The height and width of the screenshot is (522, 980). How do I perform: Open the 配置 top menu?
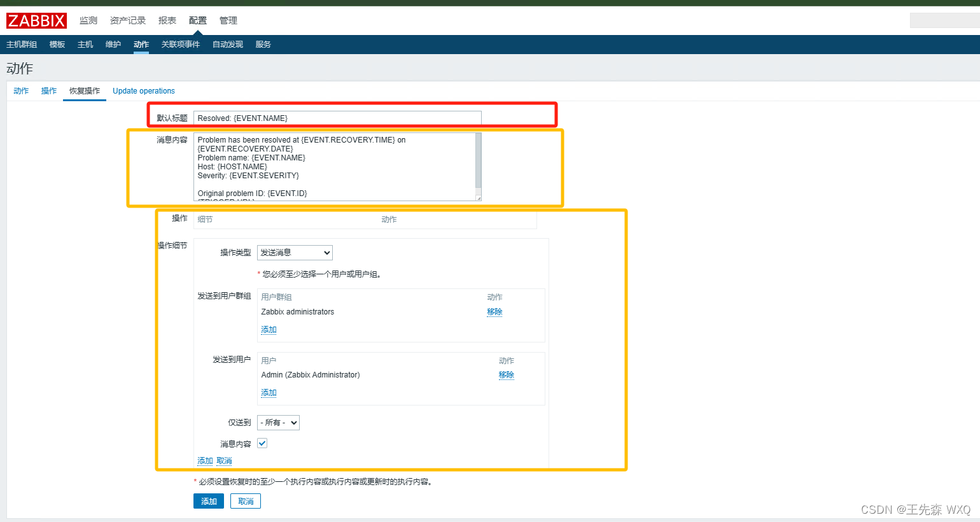pos(198,20)
